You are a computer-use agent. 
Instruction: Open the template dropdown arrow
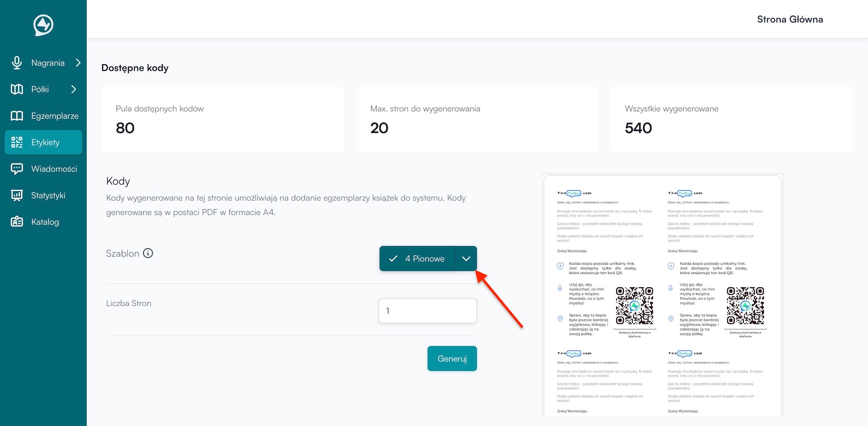tap(466, 259)
